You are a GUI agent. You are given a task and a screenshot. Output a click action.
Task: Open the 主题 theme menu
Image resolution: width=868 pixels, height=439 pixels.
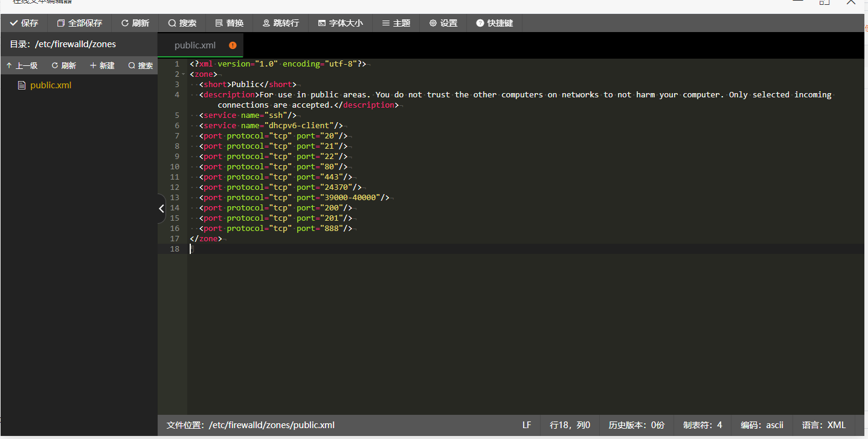[396, 23]
